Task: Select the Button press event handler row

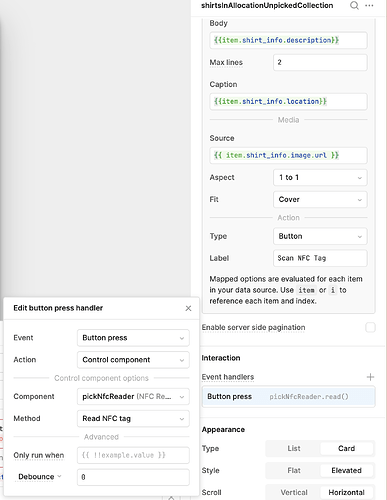Action: [x=289, y=396]
